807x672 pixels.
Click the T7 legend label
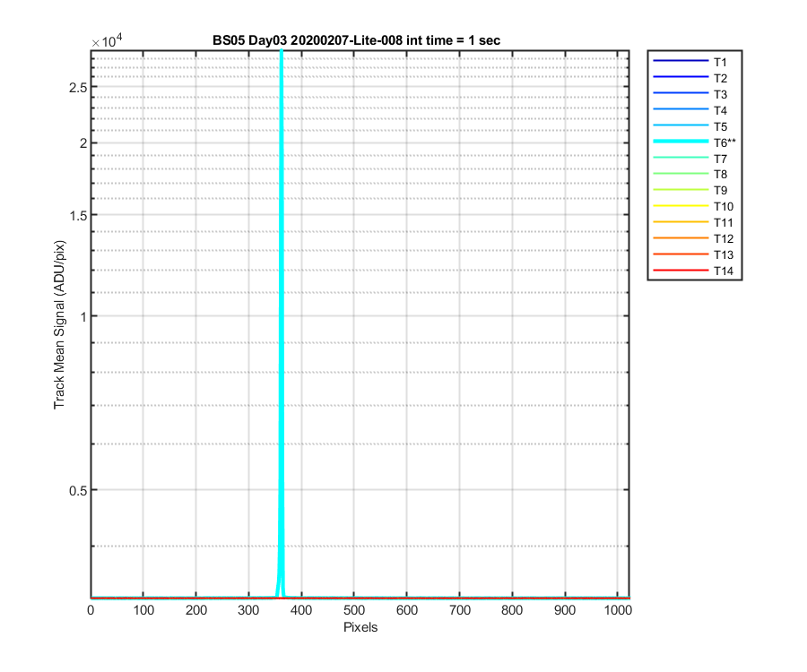[x=720, y=159]
